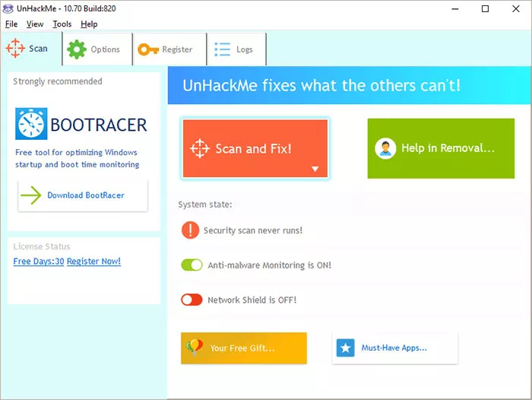Click the balloons gift icon

pos(195,348)
